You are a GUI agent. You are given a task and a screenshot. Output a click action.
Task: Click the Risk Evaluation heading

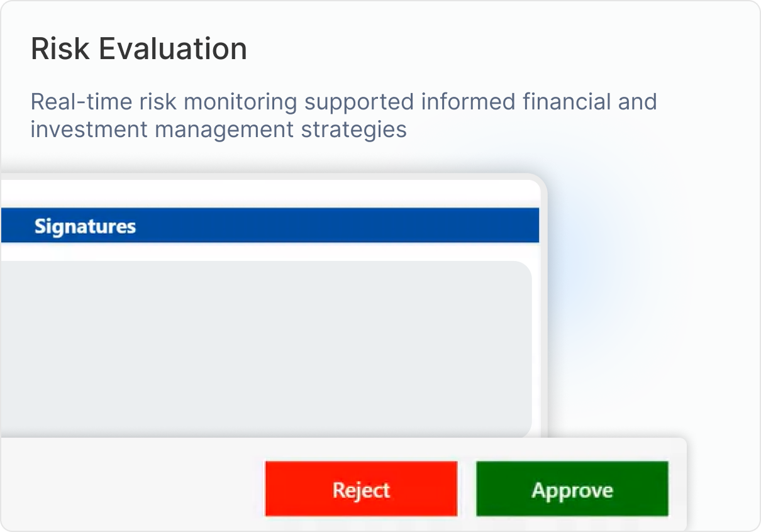pyautogui.click(x=138, y=49)
